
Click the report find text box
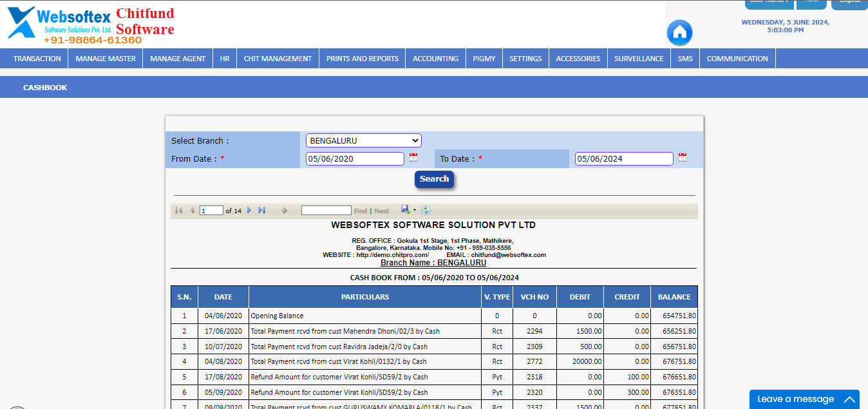pos(326,211)
